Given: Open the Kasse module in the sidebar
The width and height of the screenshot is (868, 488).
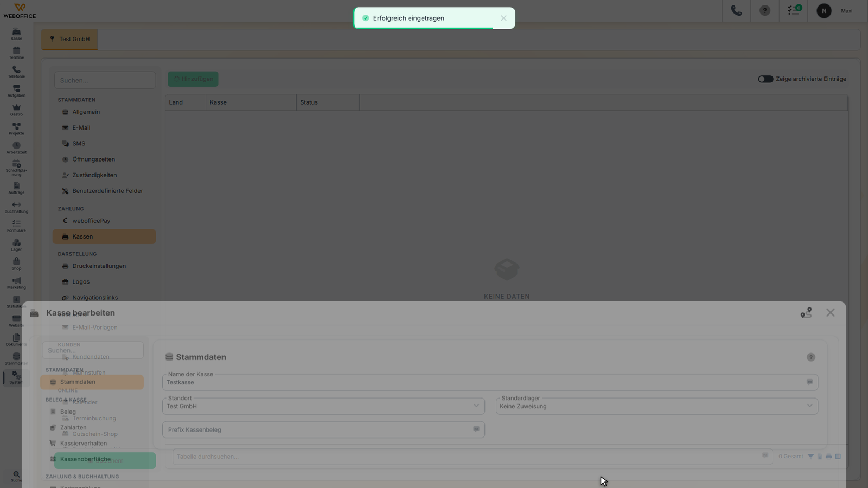Looking at the screenshot, I should 16,34.
